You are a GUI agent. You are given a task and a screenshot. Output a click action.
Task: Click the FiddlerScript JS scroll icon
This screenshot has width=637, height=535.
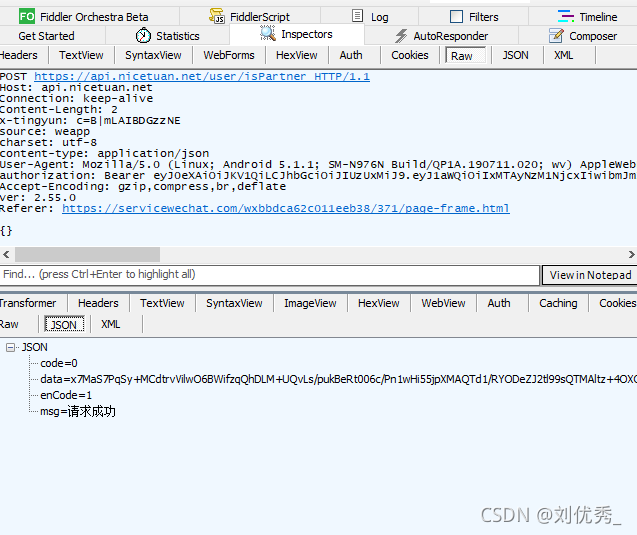pos(217,16)
